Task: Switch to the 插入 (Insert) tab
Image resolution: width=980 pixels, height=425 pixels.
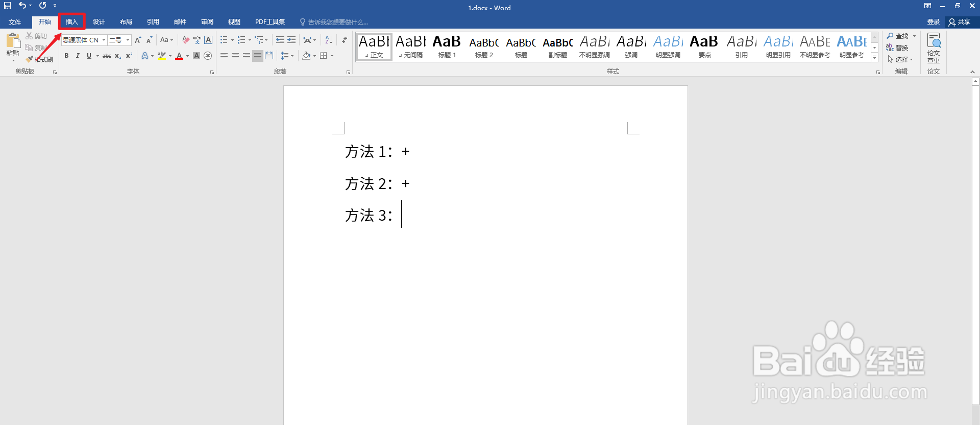Action: tap(72, 22)
